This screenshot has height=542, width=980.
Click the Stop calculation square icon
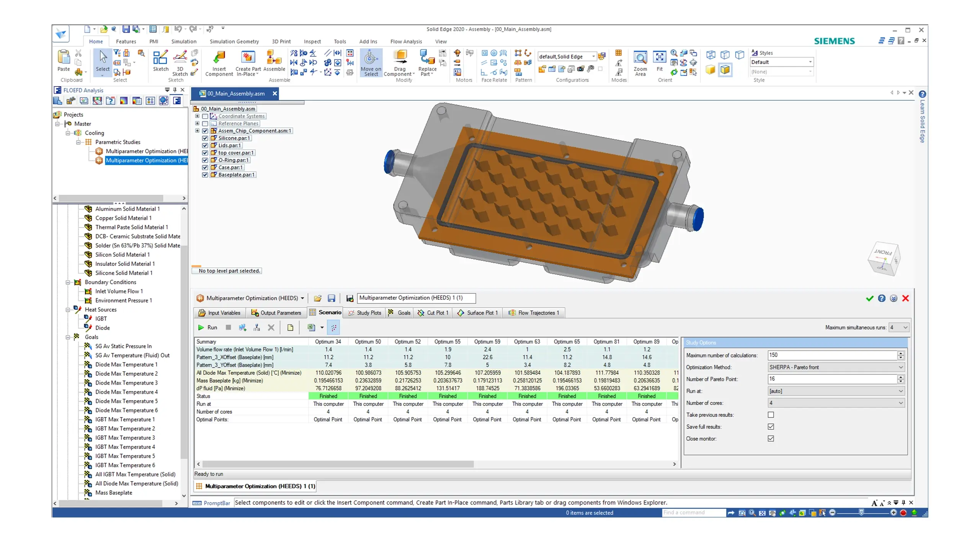[228, 327]
